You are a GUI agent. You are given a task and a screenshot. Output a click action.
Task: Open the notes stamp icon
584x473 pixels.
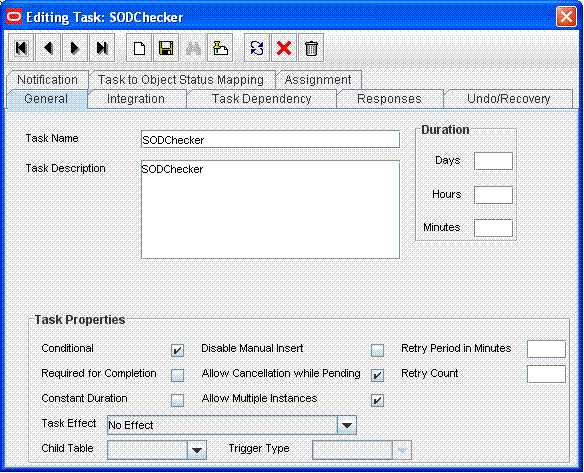point(220,48)
